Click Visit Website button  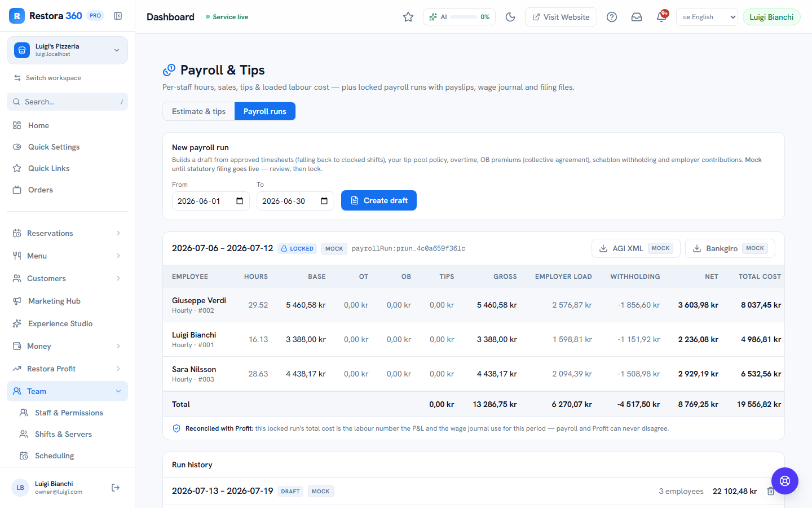561,17
